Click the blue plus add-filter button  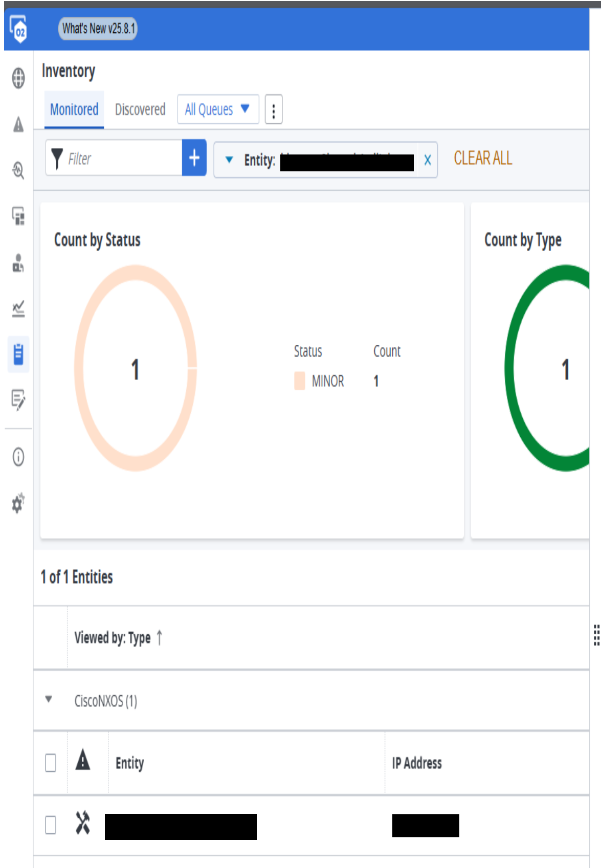194,158
